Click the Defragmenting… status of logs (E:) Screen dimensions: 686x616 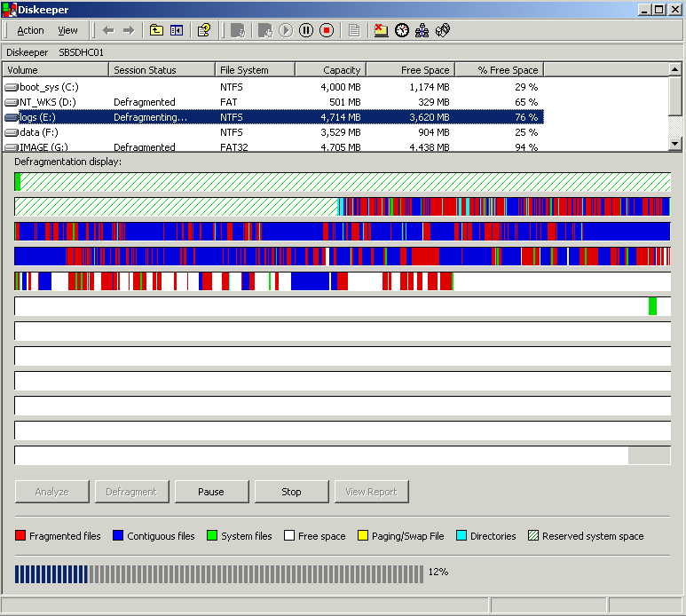150,117
